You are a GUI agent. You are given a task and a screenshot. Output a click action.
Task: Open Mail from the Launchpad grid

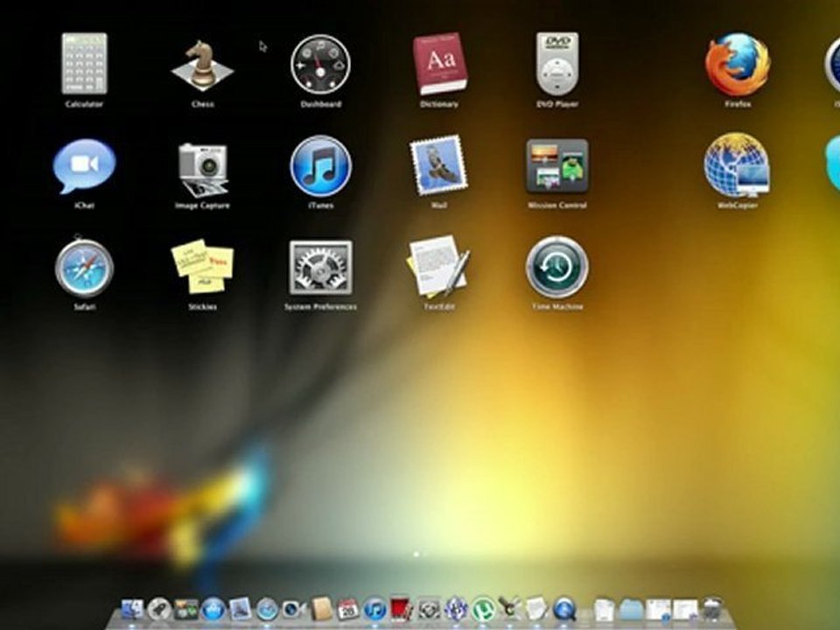tap(438, 165)
